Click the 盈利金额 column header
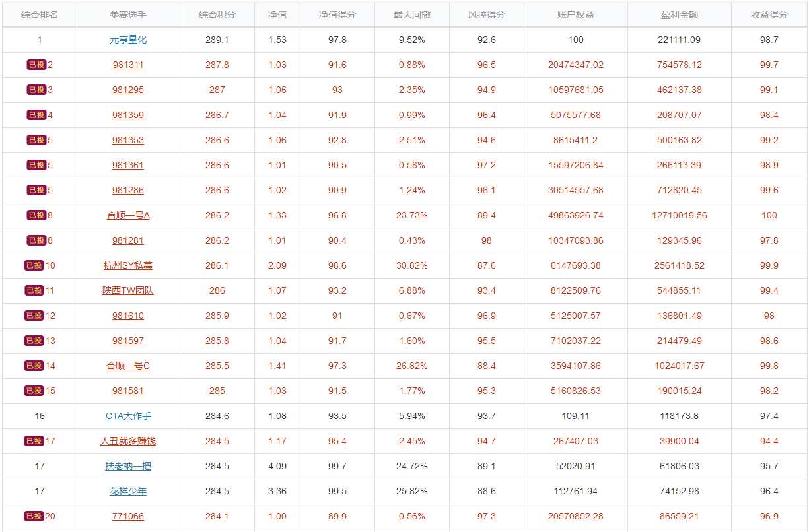This screenshot has width=809, height=532. coord(680,15)
